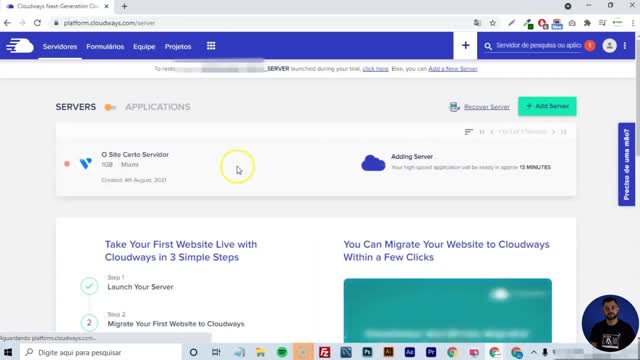Image resolution: width=640 pixels, height=360 pixels.
Task: Open Premiere Pro from the taskbar
Action: coord(431,352)
